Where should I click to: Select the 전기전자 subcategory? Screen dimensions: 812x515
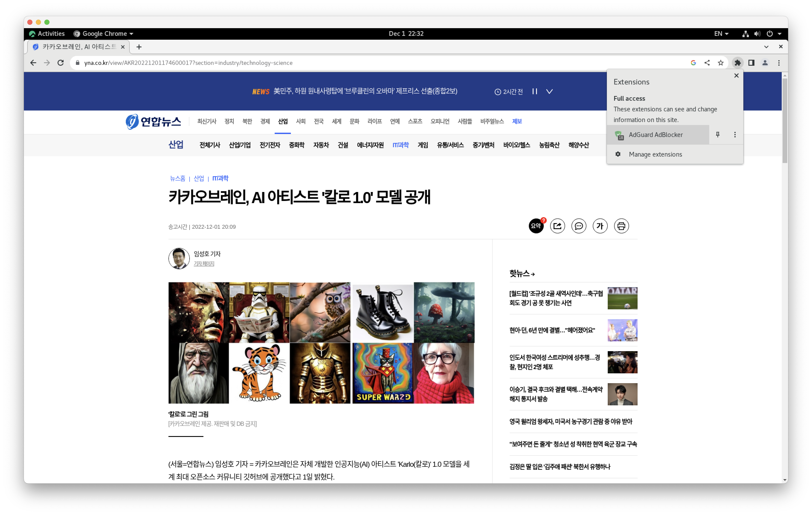click(270, 145)
